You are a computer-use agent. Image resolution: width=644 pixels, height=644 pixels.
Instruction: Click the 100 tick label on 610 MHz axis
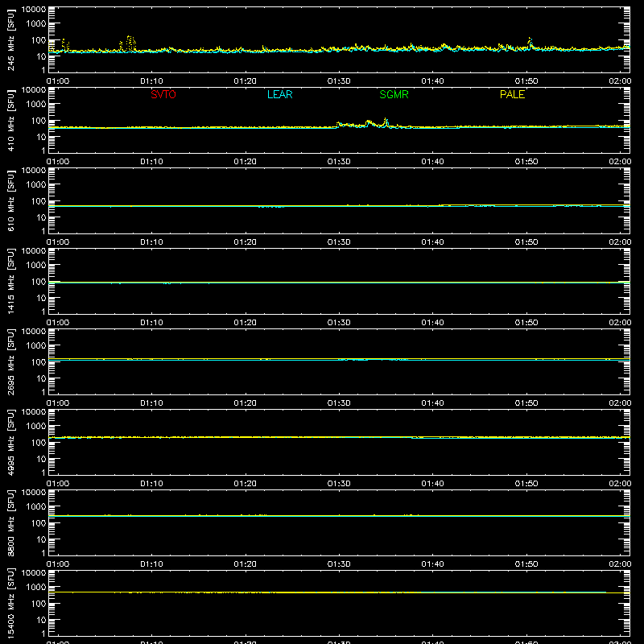[39, 200]
